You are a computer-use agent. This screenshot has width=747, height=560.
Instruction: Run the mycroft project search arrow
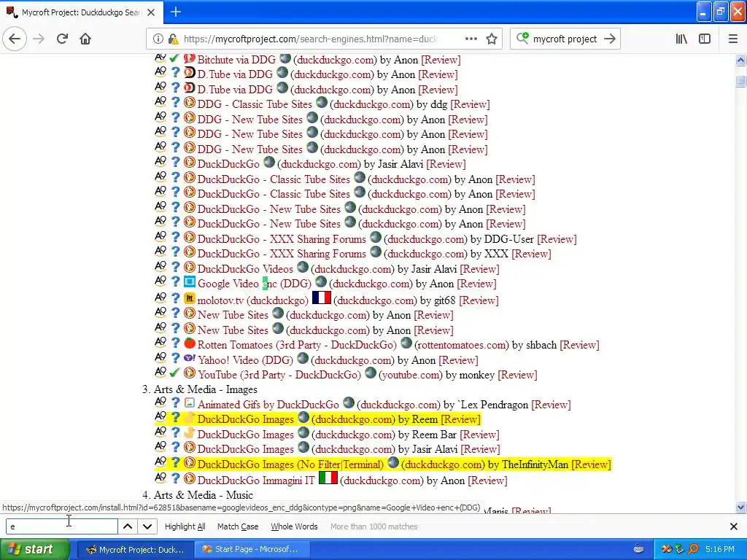coord(609,39)
